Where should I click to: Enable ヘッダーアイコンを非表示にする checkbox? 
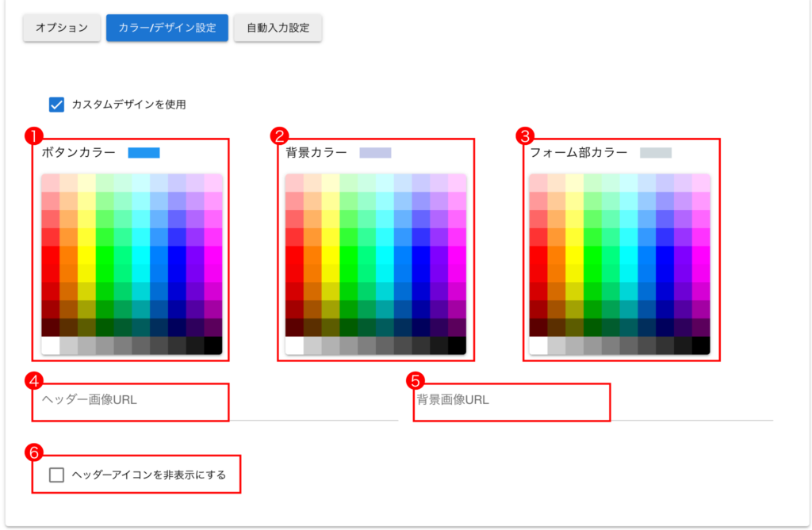[x=56, y=475]
